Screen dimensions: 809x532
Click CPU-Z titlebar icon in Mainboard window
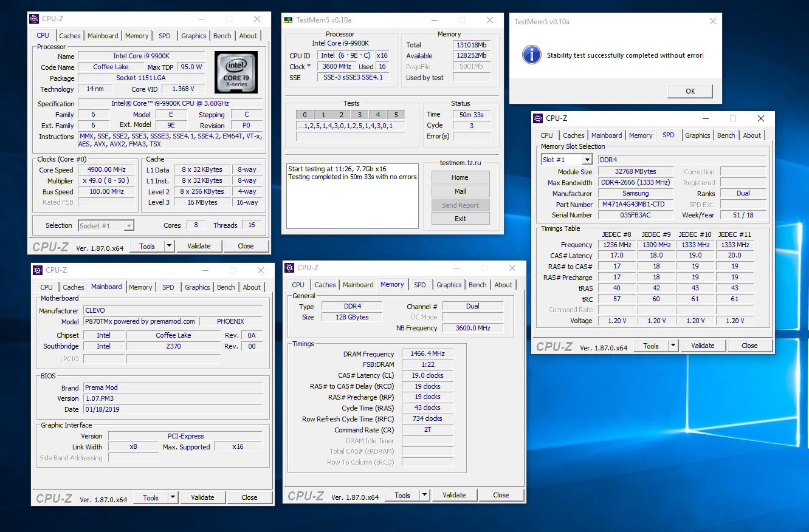coord(38,270)
